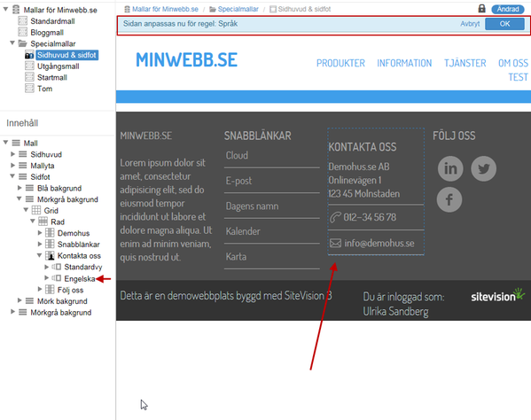Open the Kalender quick link
Image resolution: width=531 pixels, height=420 pixels.
(243, 231)
